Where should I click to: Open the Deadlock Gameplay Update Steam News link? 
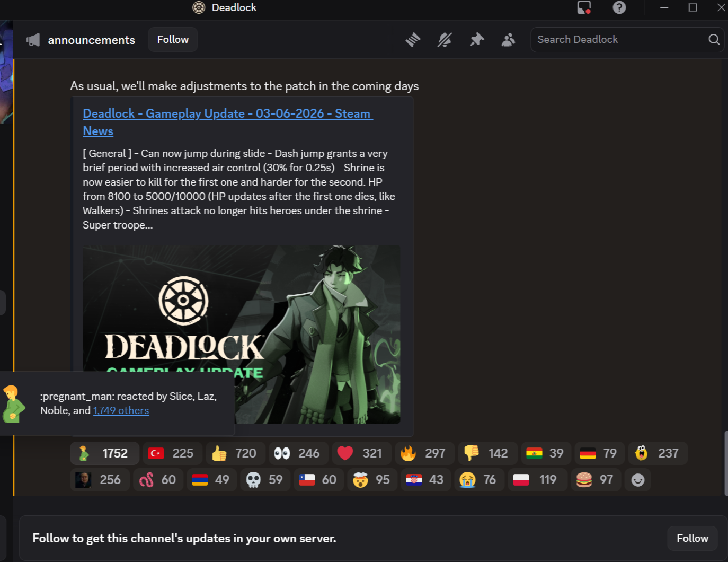[228, 122]
